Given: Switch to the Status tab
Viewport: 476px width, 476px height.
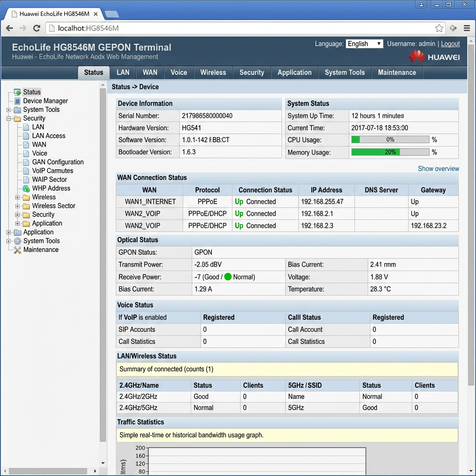Looking at the screenshot, I should coord(93,73).
